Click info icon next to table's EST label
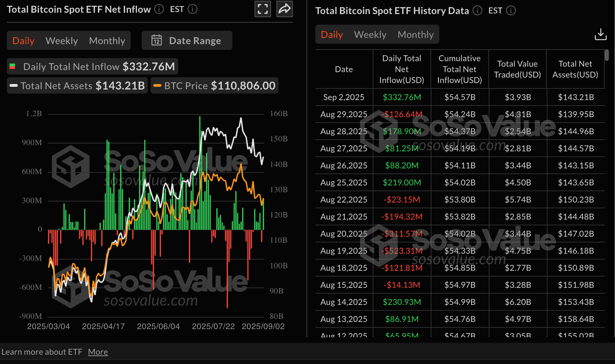The image size is (615, 364). click(511, 10)
